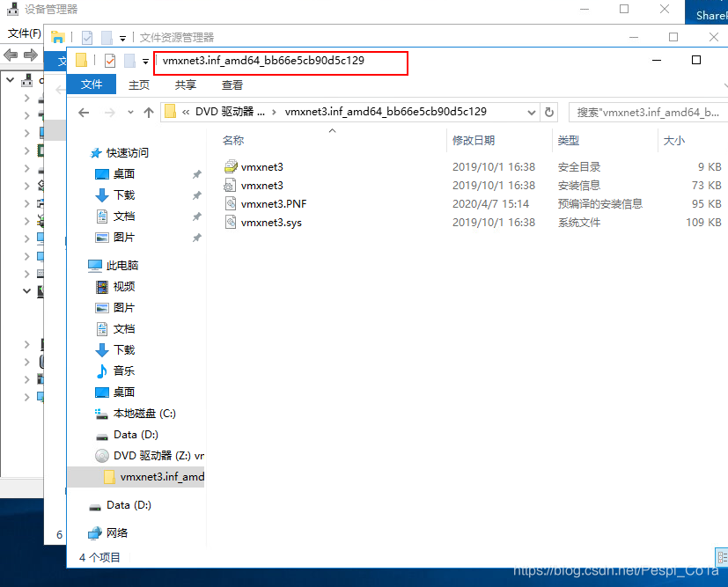Open the 文件 ribbon tab
Screen dimensions: 728x587
coord(92,84)
